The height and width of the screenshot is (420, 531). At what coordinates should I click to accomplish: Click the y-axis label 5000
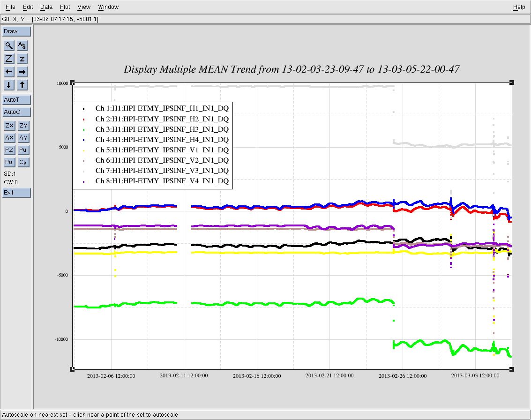click(x=64, y=147)
